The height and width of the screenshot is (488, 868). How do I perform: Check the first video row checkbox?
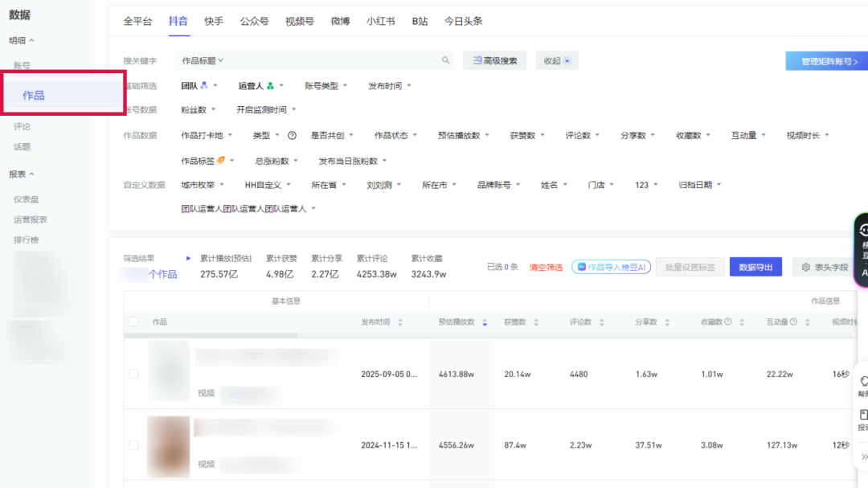(133, 374)
